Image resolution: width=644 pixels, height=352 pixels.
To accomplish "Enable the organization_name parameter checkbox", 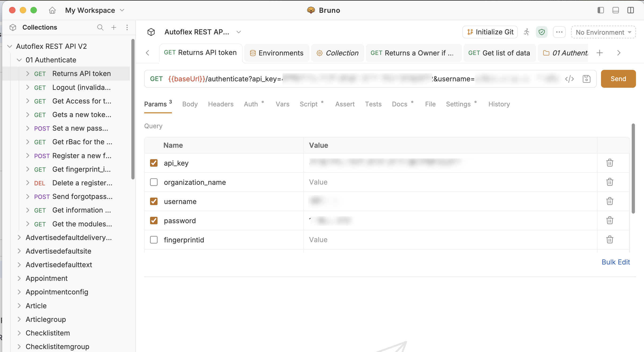I will [x=154, y=182].
